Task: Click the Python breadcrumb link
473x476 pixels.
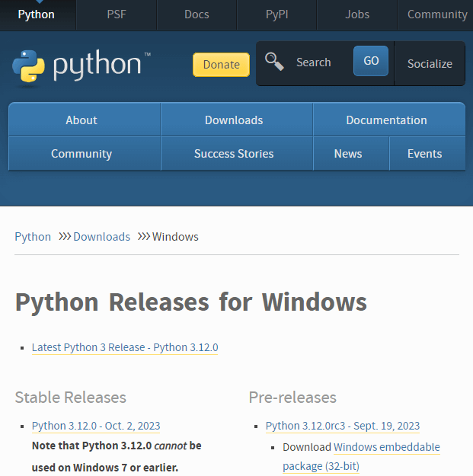Action: (33, 237)
